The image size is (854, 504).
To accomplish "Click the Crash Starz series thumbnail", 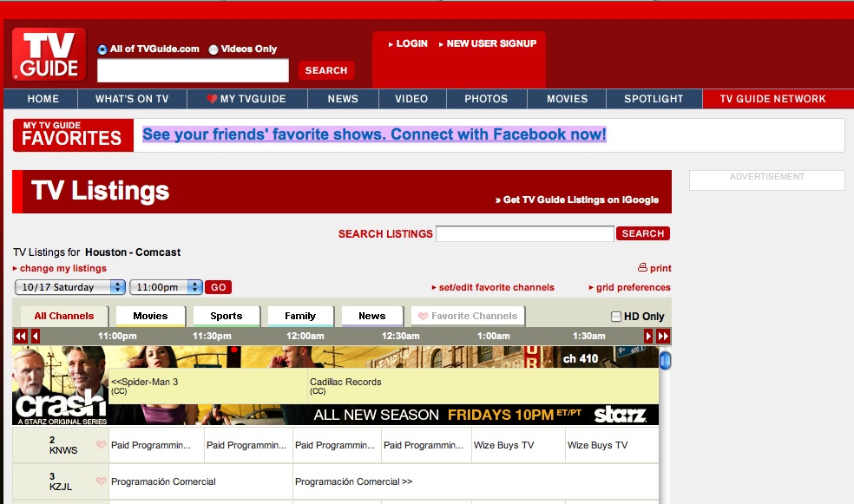I will [61, 385].
